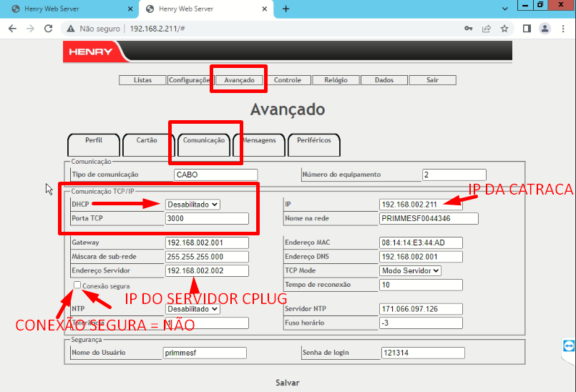Switch to the Periféricos tab

313,141
